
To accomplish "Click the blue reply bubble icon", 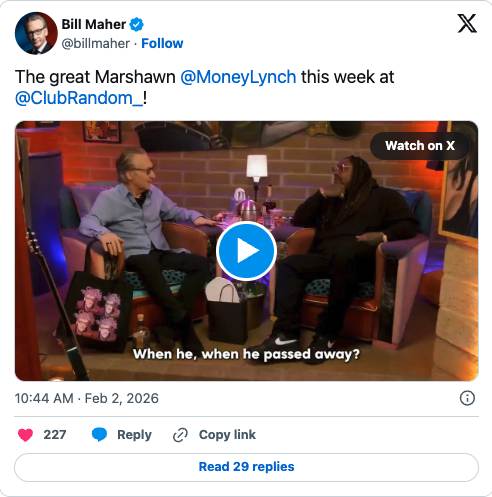I will point(99,435).
